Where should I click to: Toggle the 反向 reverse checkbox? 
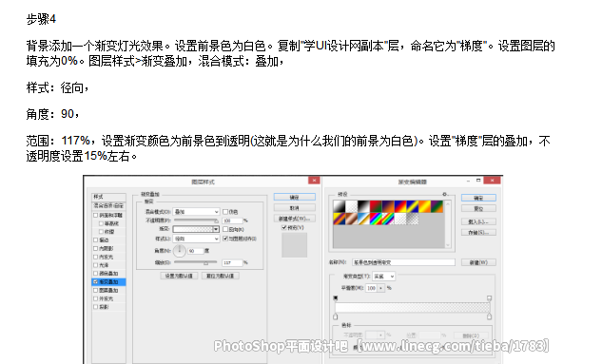click(225, 229)
